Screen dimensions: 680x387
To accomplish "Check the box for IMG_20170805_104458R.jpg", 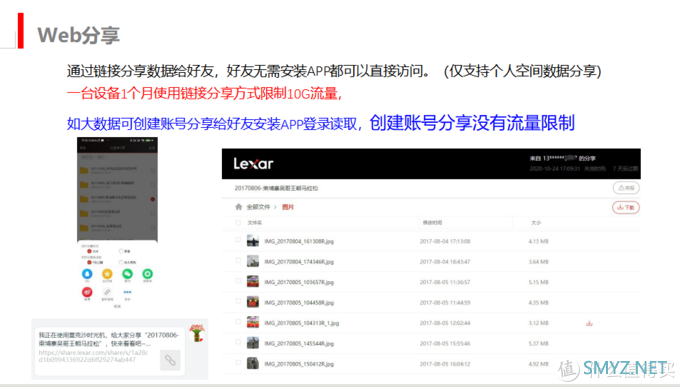I will tap(238, 301).
